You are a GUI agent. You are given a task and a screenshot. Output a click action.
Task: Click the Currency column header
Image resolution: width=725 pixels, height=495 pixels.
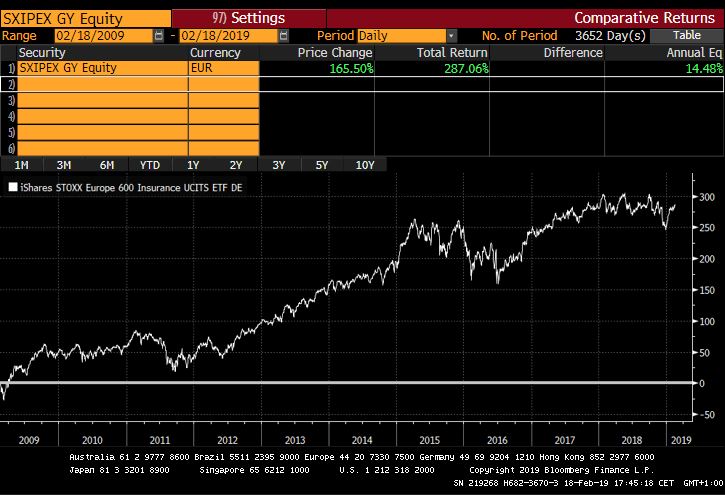click(215, 53)
